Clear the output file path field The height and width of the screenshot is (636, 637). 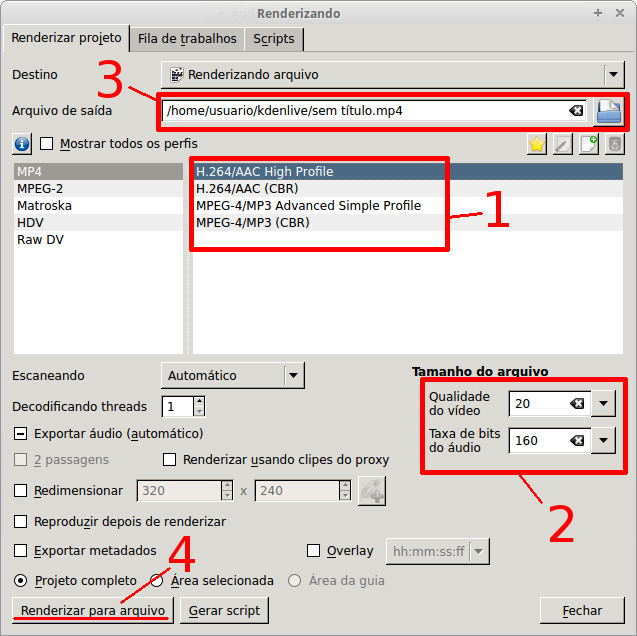[576, 111]
